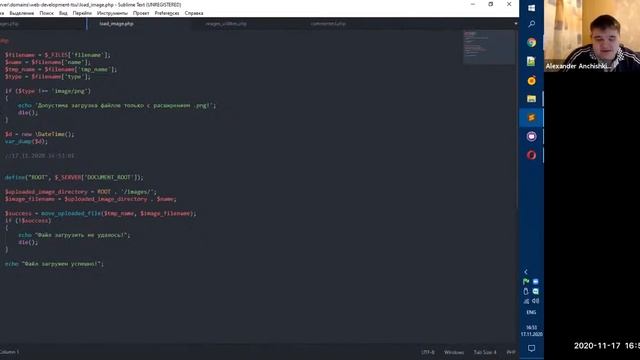Expand hidden system tray icons chevron
The image size is (640, 360).
pos(526,272)
